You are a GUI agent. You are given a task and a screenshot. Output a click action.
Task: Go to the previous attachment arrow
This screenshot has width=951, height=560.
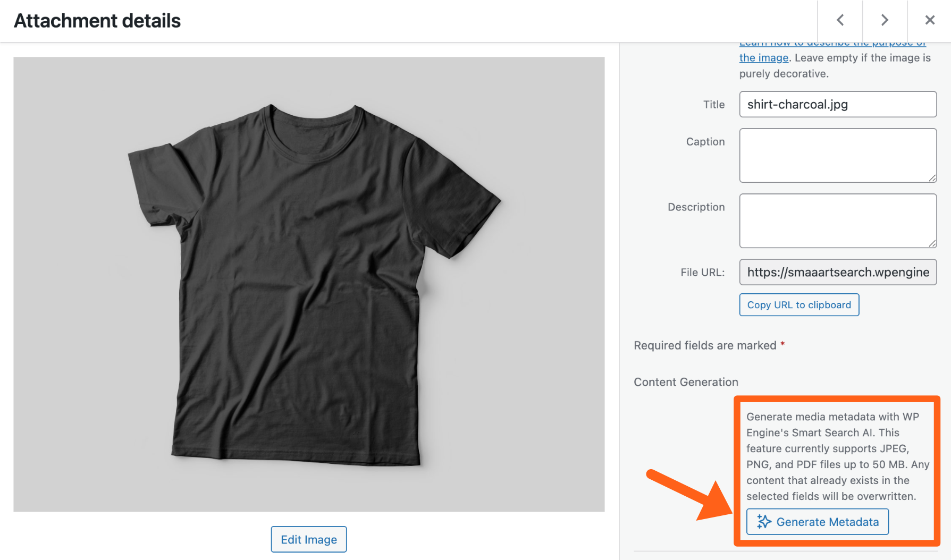(840, 20)
